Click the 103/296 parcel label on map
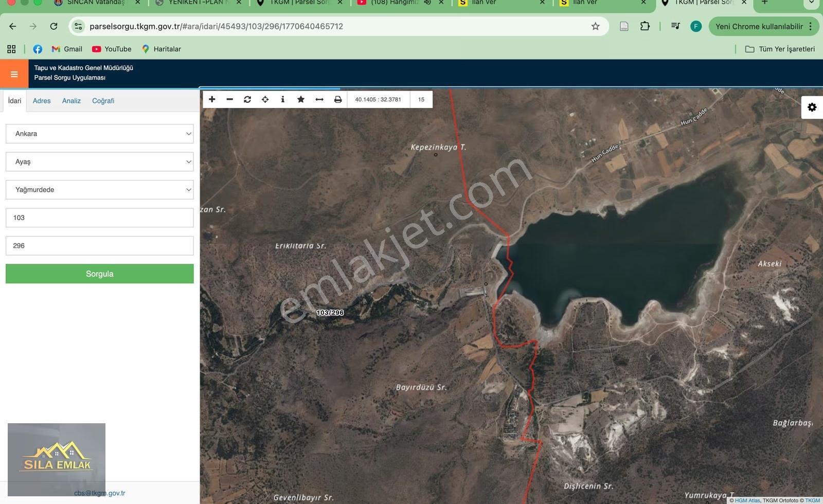This screenshot has width=823, height=504. point(330,313)
